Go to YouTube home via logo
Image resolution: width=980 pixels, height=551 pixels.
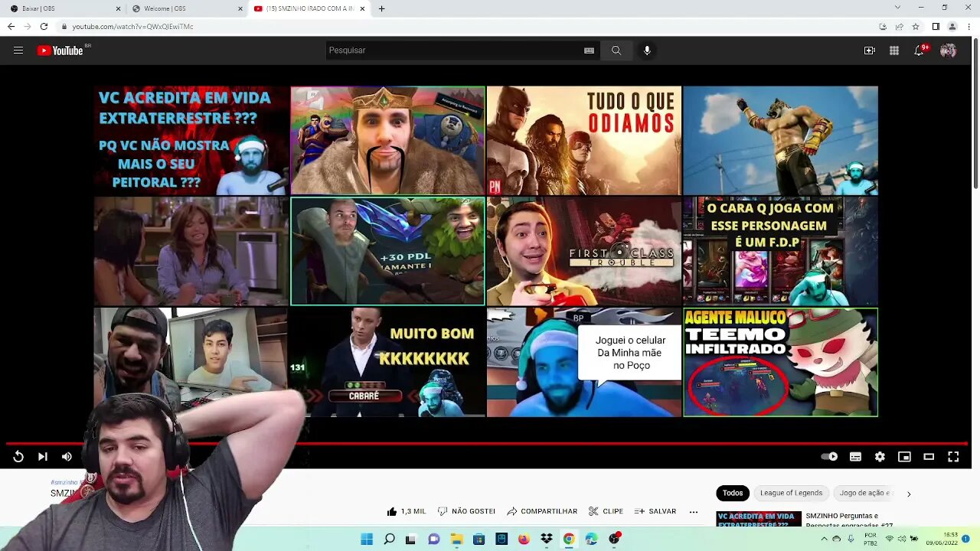pos(60,51)
